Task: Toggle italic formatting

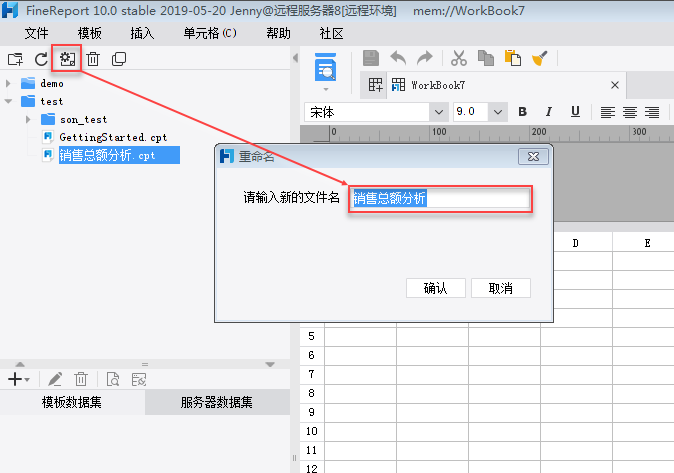Action: 548,112
